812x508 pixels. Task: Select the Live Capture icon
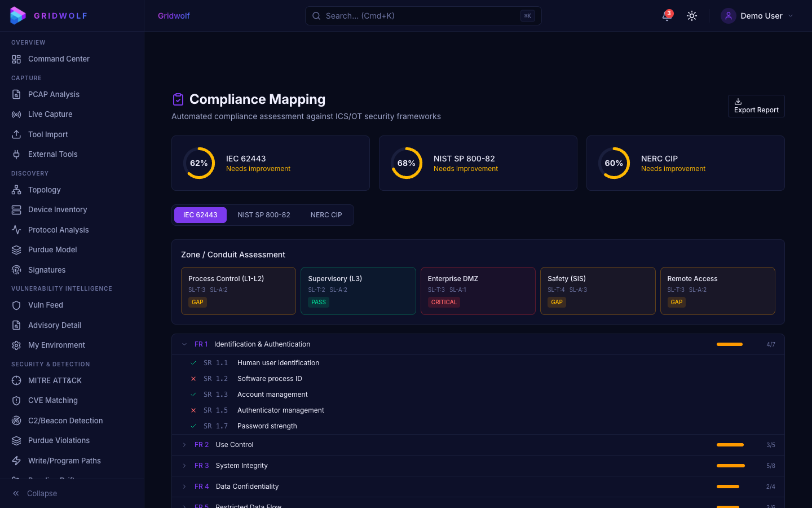[16, 114]
